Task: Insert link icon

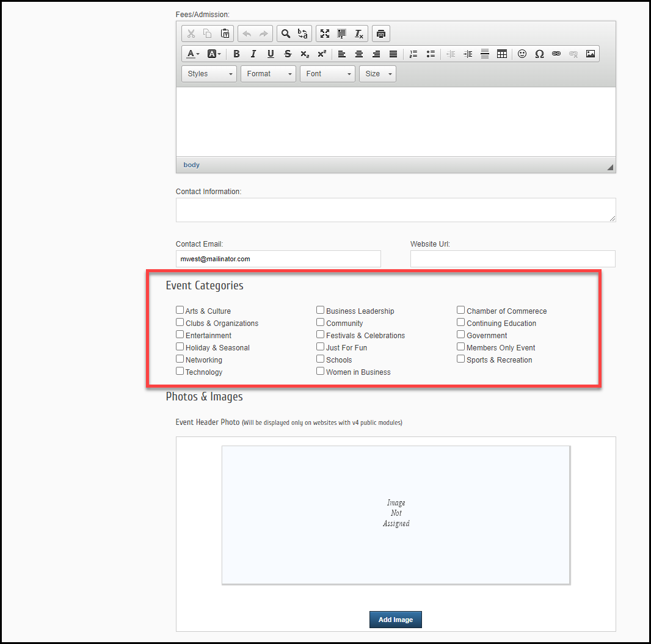Action: (x=556, y=54)
